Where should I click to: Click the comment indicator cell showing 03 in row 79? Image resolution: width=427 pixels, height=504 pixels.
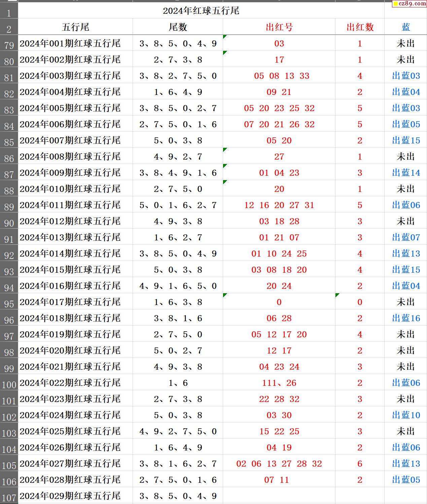[x=279, y=43]
